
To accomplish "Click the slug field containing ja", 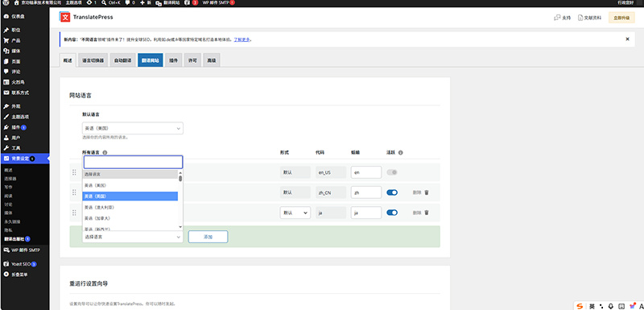I will 366,213.
